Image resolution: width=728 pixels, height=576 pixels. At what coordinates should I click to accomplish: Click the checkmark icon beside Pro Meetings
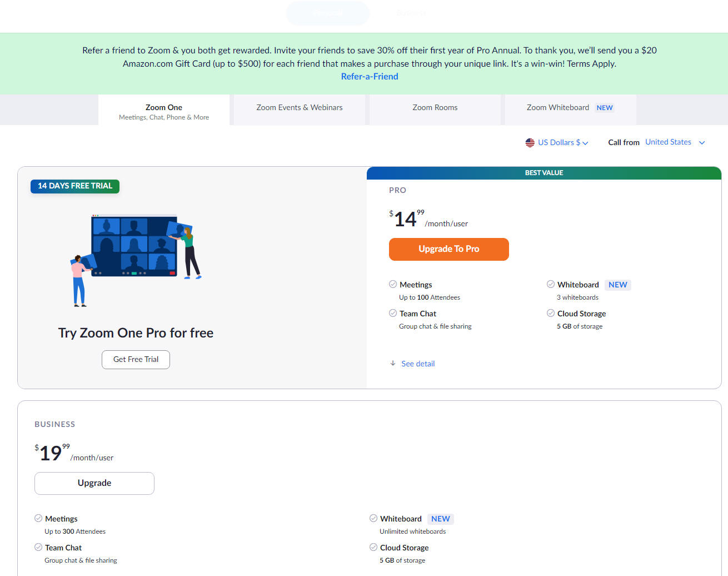pyautogui.click(x=393, y=284)
